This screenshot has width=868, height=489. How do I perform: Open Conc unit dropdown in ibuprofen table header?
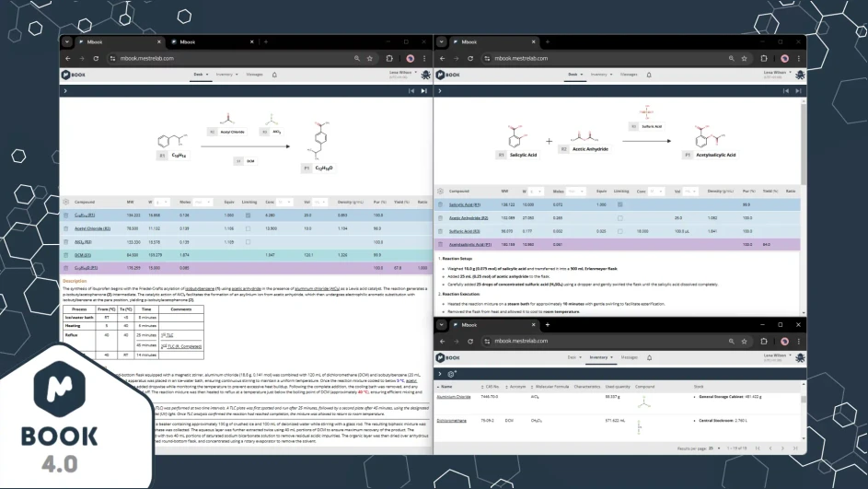click(285, 202)
